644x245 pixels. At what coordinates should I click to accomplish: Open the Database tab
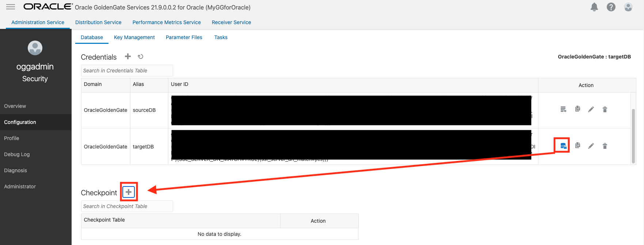92,37
